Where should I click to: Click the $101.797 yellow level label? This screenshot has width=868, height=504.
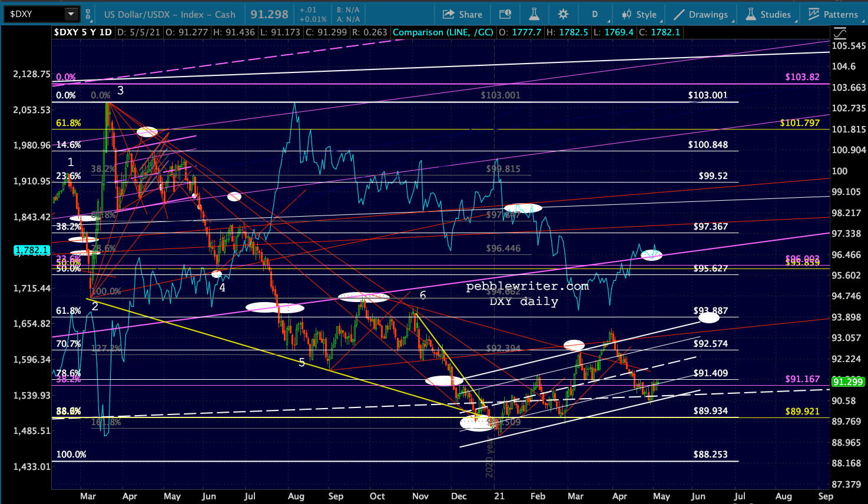point(800,123)
